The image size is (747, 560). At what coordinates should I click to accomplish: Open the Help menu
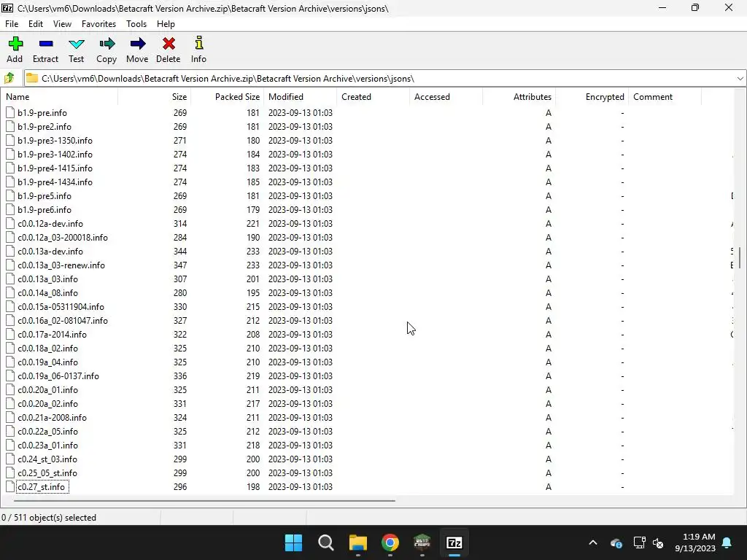coord(166,24)
